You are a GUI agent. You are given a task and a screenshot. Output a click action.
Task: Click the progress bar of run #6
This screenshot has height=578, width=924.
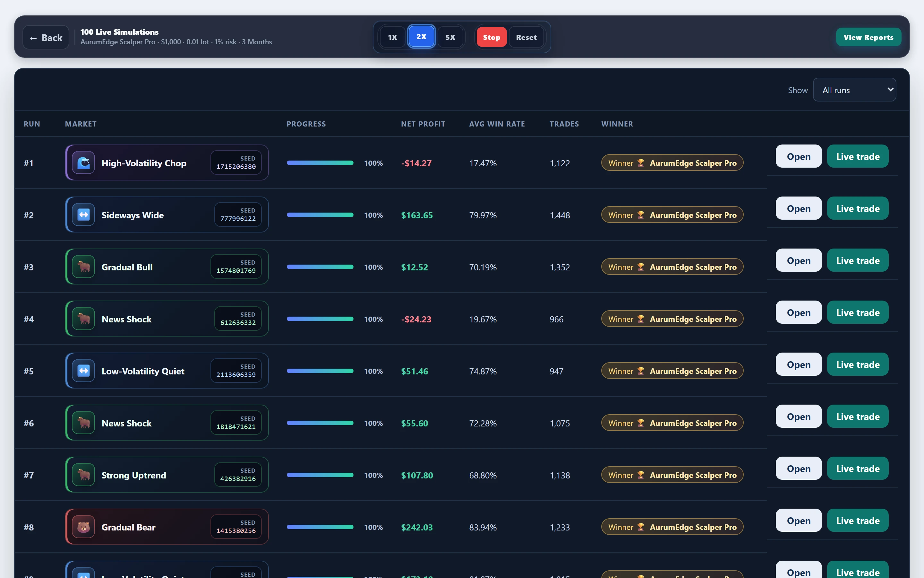[320, 423]
